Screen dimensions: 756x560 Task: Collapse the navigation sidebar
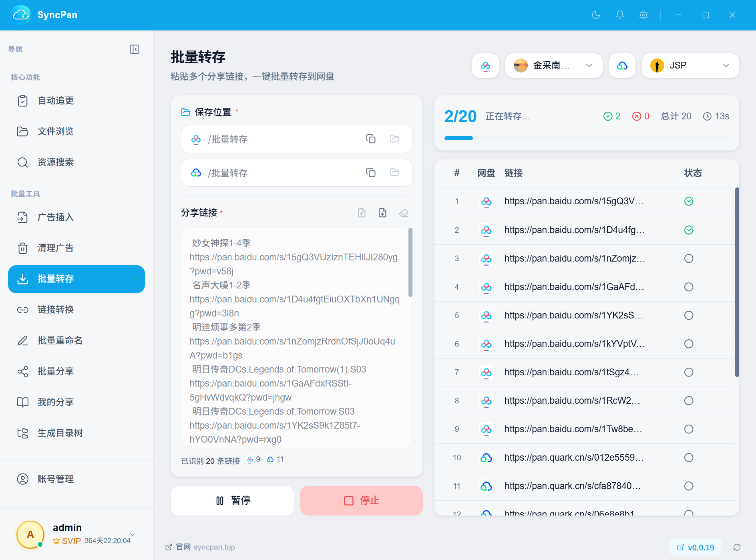(x=135, y=49)
